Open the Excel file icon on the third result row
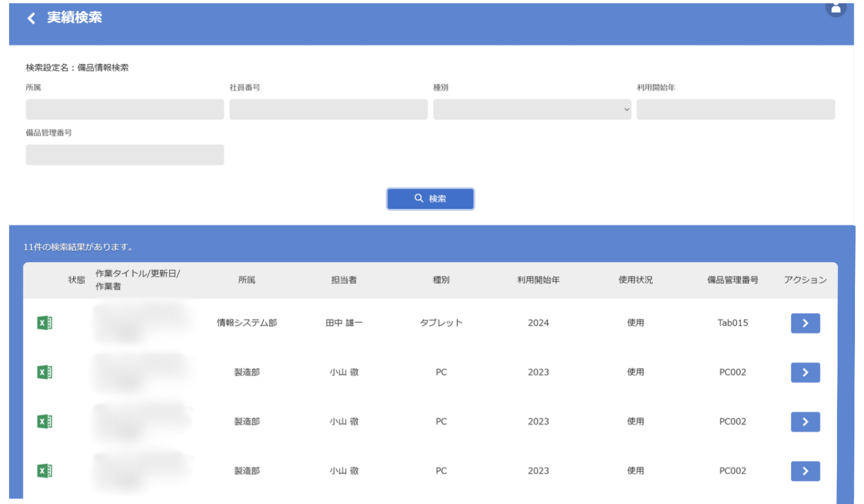This screenshot has height=504, width=864. pyautogui.click(x=44, y=421)
